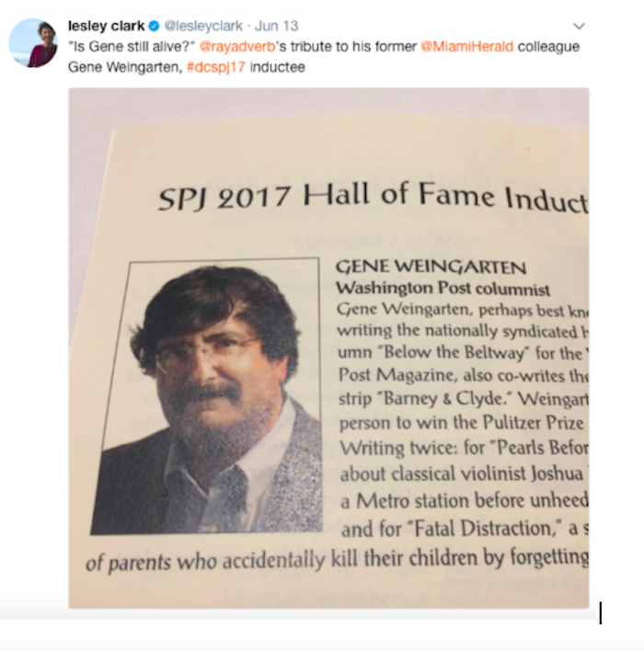Screen dimensions: 644x651
Task: Click the SPJ 2017 Hall of Fame heading
Action: pyautogui.click(x=373, y=197)
